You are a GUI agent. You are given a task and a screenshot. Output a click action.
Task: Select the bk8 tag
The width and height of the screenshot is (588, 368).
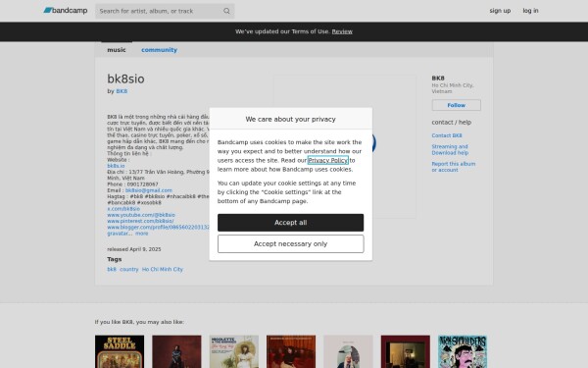(x=112, y=269)
